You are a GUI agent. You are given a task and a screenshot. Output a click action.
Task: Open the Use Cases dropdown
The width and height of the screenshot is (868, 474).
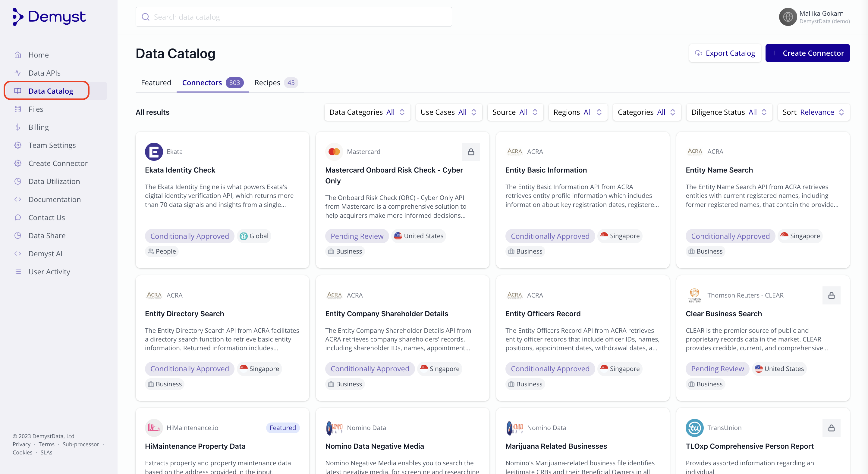448,112
